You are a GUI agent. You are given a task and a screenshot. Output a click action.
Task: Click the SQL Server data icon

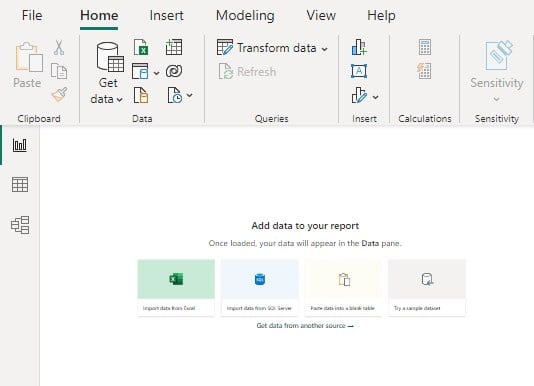tap(141, 95)
